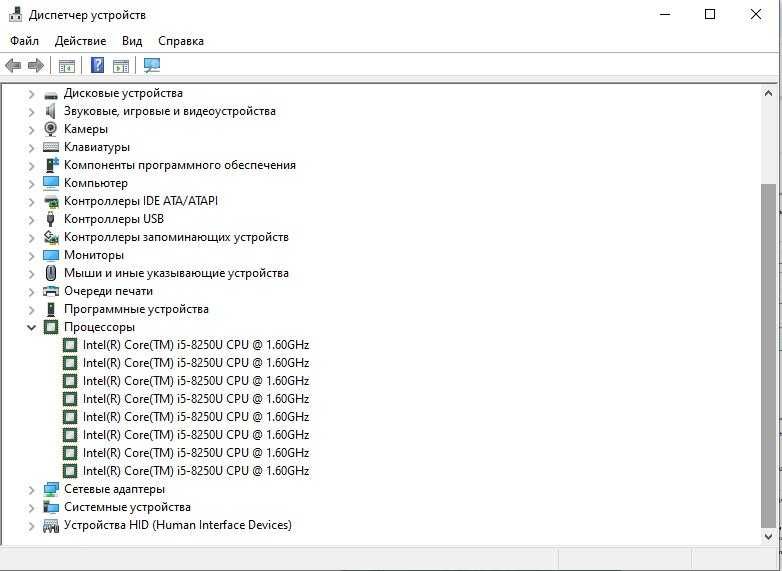Click the icon beside Программные устройства

coord(51,309)
